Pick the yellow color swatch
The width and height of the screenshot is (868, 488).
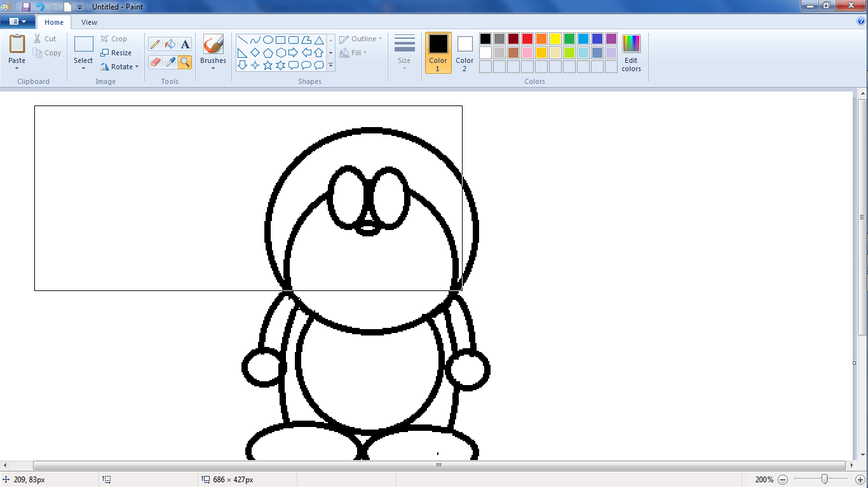555,39
